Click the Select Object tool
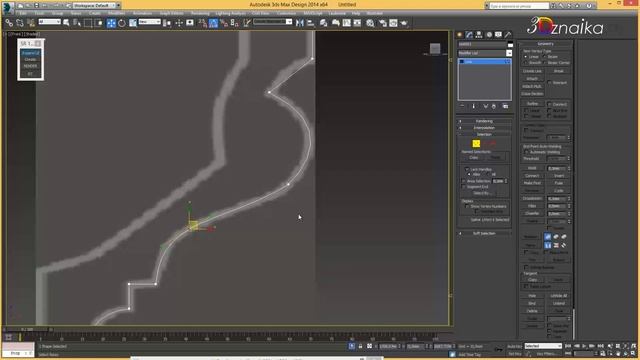640x360 pixels. (x=66, y=23)
